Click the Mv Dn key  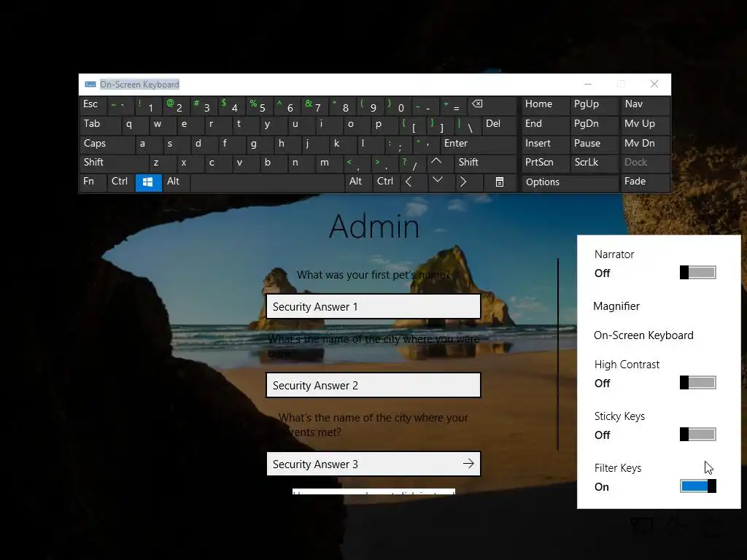click(645, 144)
